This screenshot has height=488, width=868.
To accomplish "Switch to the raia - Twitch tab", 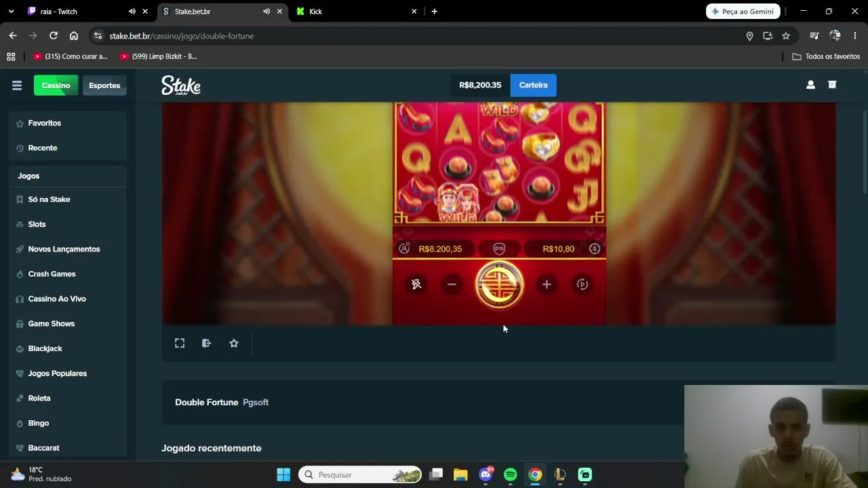I will coord(78,12).
